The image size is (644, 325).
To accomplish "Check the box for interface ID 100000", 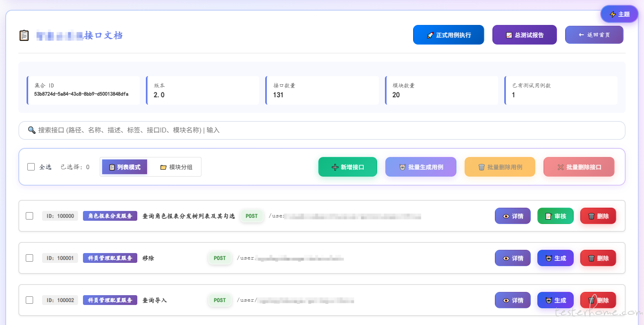I will tap(29, 216).
